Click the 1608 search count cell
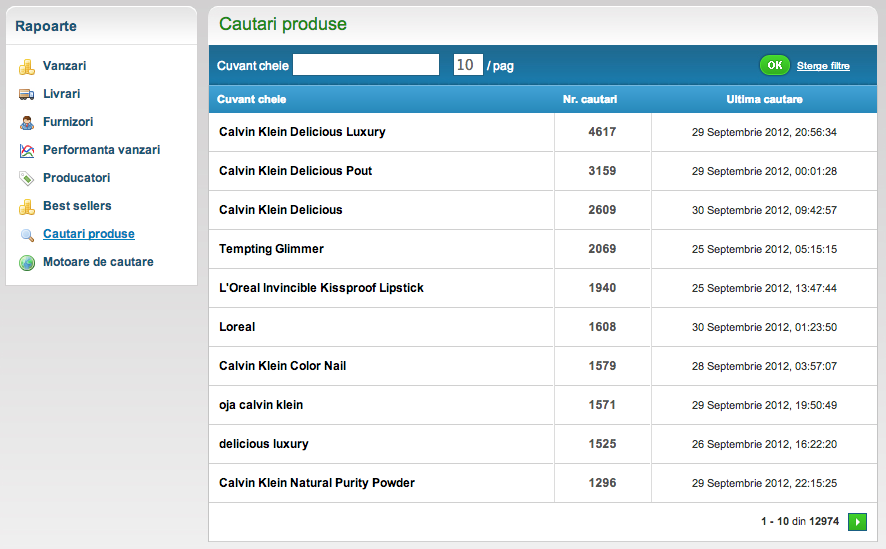The height and width of the screenshot is (549, 886). click(602, 327)
